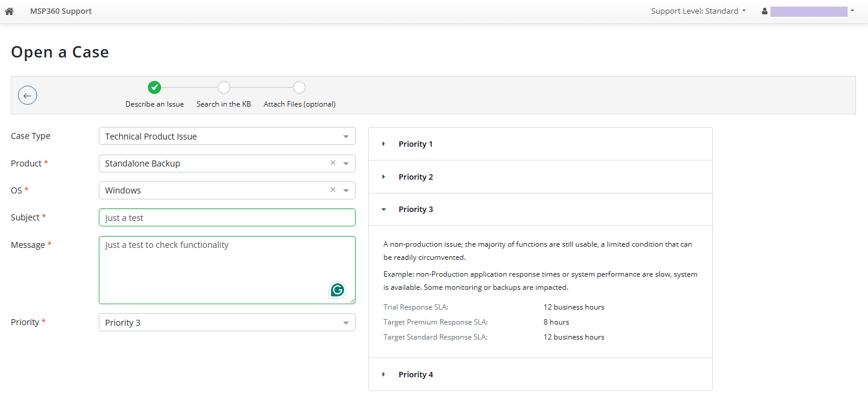Image resolution: width=868 pixels, height=409 pixels.
Task: Click the redacted username in navbar
Action: tap(809, 11)
